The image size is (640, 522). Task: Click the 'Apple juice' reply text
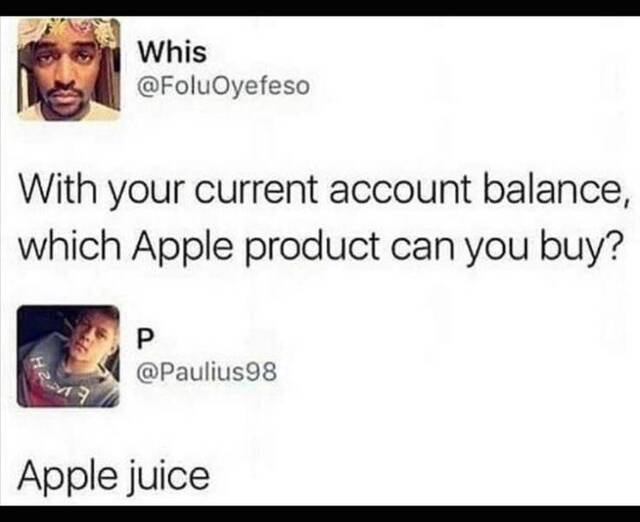tap(113, 477)
